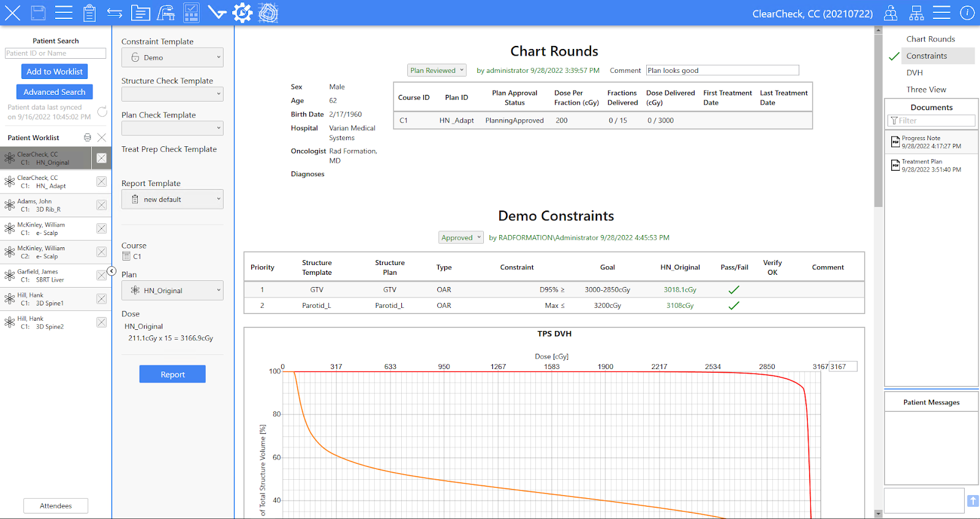Viewport: 980px width, 519px height.
Task: Remove ClearCheck HN_ Adapt from worklist
Action: [x=102, y=182]
